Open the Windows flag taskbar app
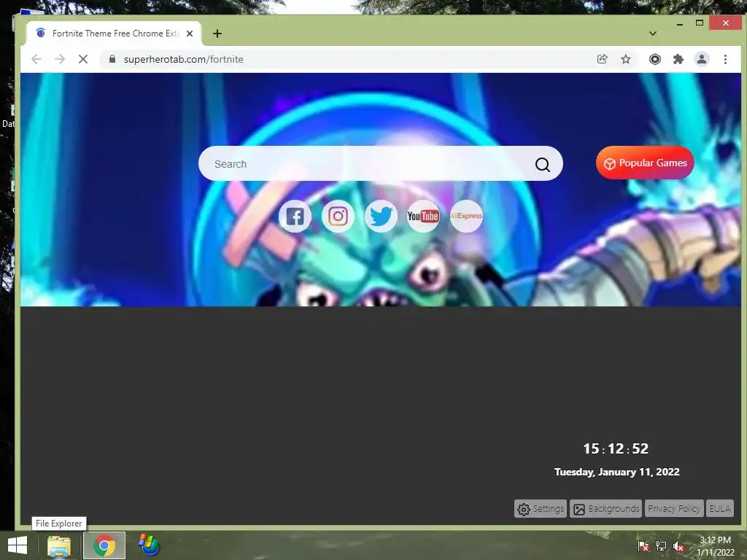Viewport: 747px width, 560px height. (149, 545)
